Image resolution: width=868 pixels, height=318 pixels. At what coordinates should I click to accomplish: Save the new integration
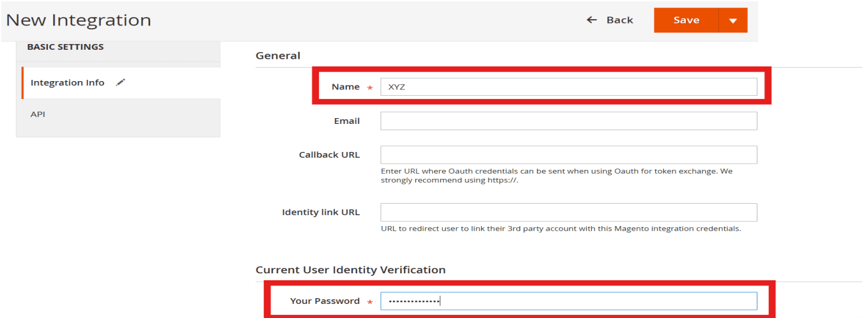(686, 20)
